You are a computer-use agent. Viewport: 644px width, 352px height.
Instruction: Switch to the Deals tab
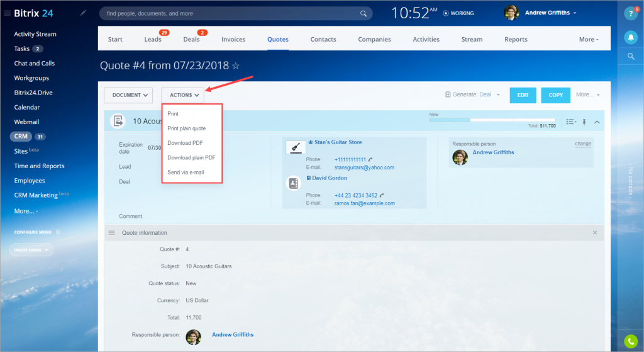click(x=191, y=39)
